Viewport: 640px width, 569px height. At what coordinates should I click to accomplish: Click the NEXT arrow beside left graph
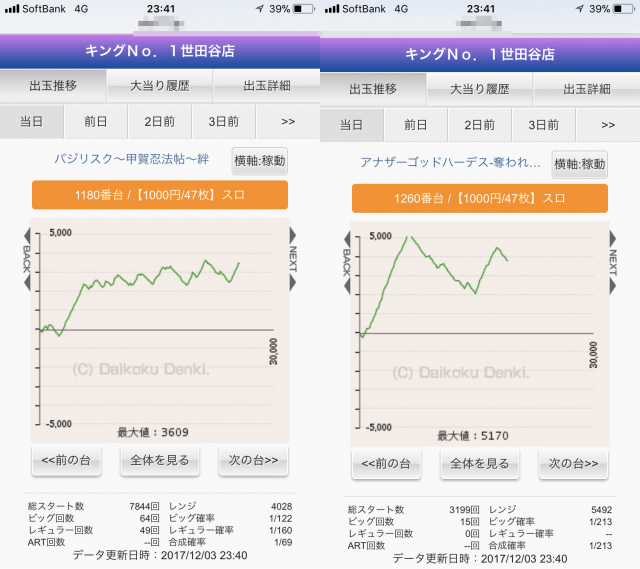click(x=292, y=262)
